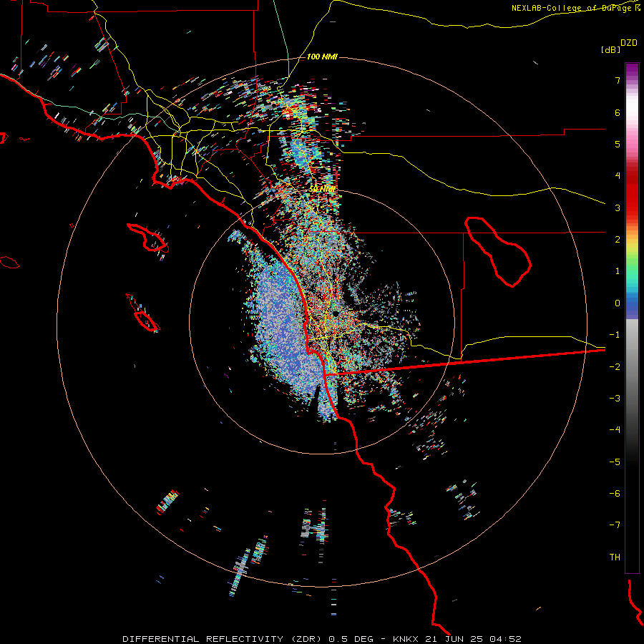Click the scale value 7

point(618,80)
